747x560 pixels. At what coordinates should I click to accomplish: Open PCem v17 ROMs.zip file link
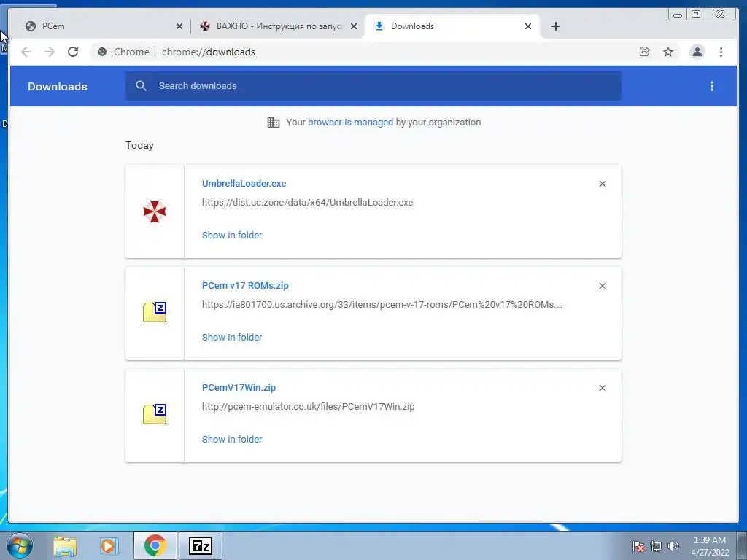click(245, 286)
